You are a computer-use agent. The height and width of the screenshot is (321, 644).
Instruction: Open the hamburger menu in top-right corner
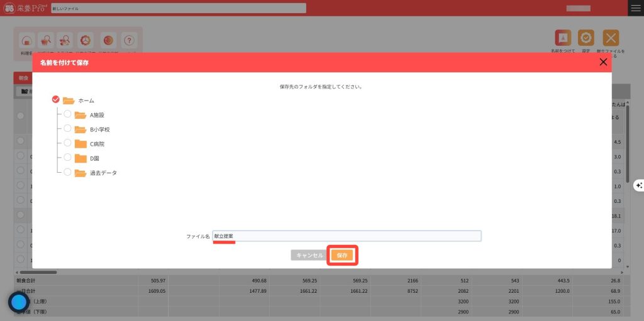pos(636,8)
